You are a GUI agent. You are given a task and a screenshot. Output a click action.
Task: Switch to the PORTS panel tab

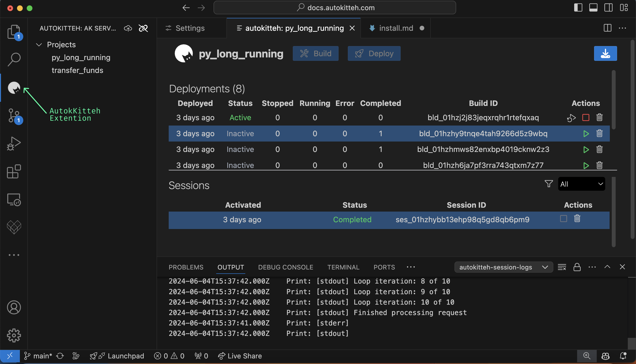coord(384,267)
